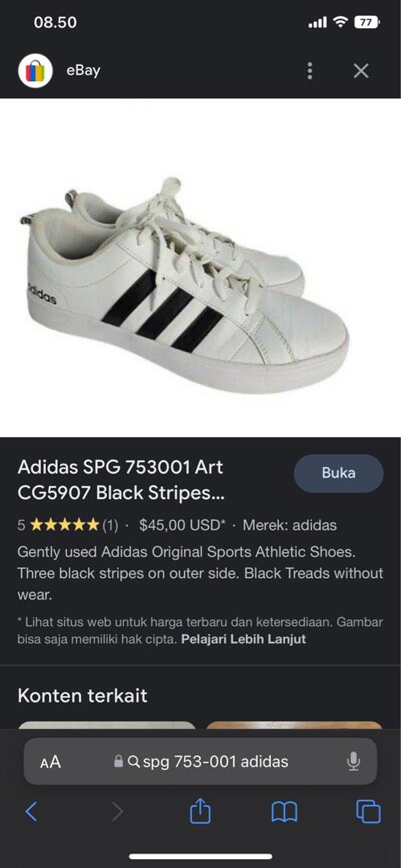Select the Adidas SPG 753001 product title

121,480
